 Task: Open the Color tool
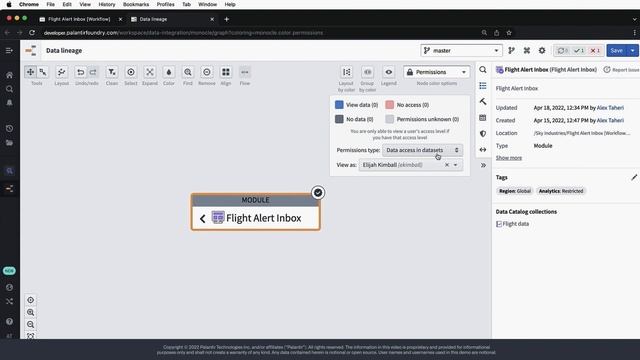pos(169,72)
